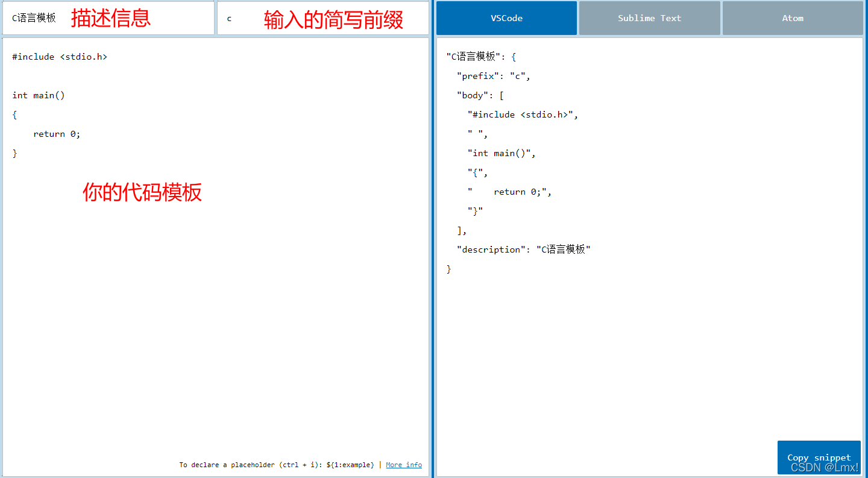This screenshot has height=478, width=868.
Task: Click the 'return 0;' line in the code editor
Action: click(x=57, y=134)
